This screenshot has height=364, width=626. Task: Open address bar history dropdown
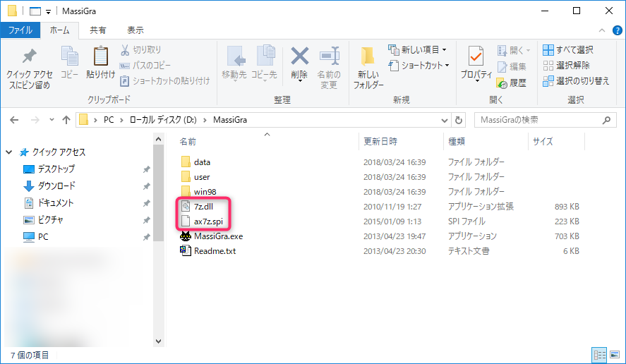445,120
